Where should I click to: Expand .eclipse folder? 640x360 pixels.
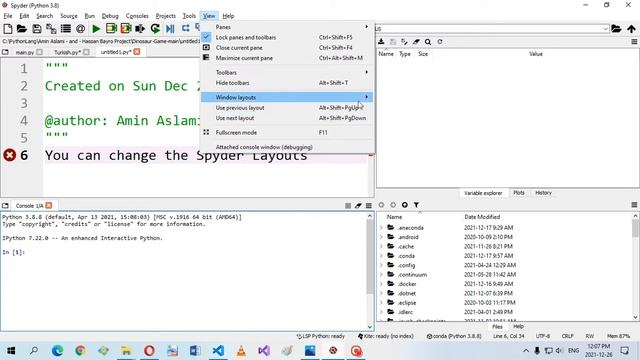[x=381, y=303]
